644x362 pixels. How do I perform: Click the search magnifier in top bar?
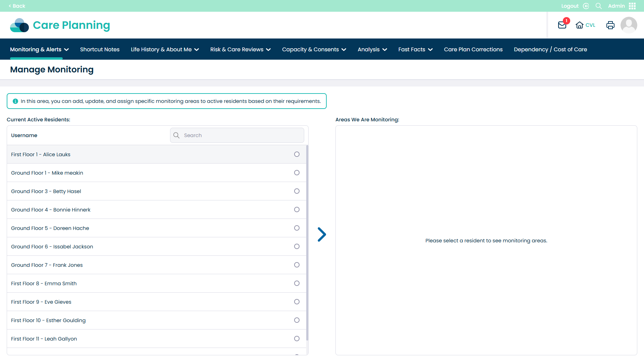pyautogui.click(x=598, y=6)
